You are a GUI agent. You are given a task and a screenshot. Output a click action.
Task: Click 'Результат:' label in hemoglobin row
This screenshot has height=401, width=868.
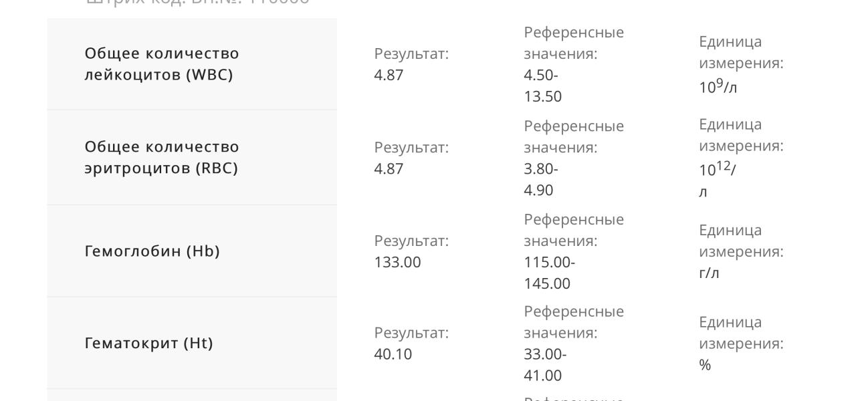pyautogui.click(x=411, y=241)
